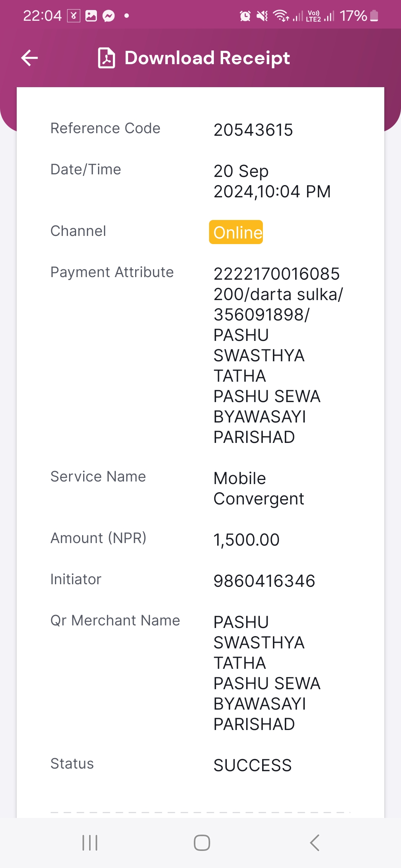
Task: Tap the Wi-Fi status icon
Action: point(281,16)
